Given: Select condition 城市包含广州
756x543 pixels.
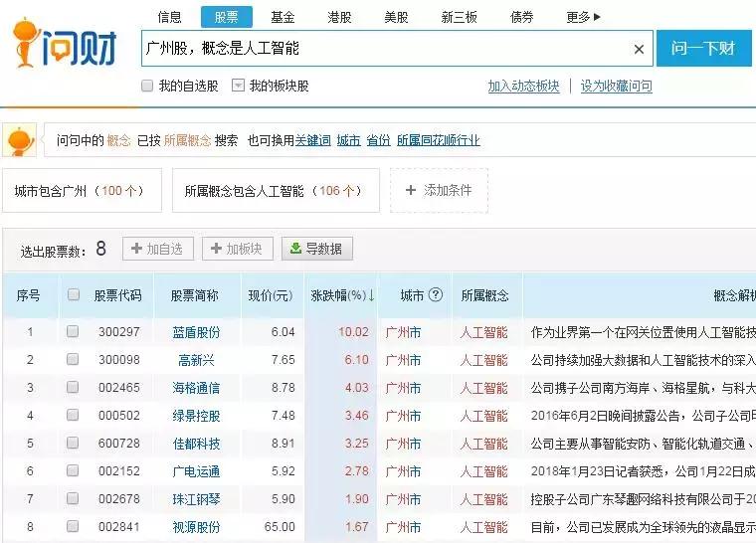Looking at the screenshot, I should tap(82, 191).
